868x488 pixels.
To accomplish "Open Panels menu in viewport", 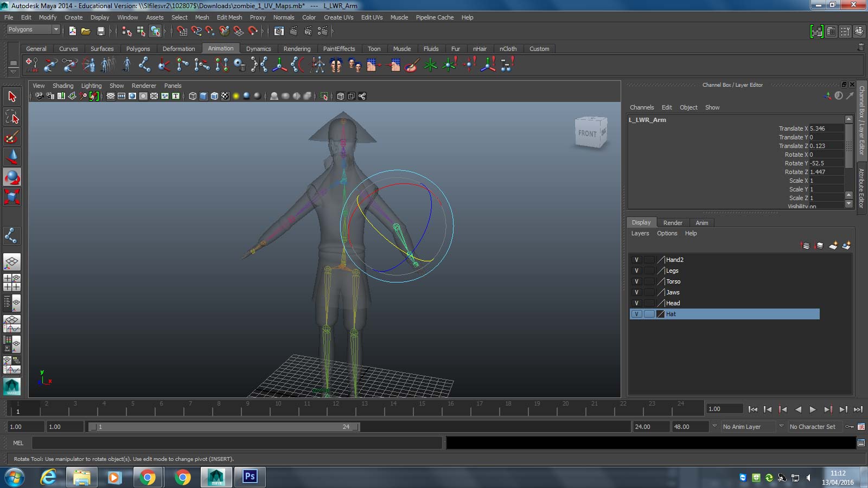I will (x=173, y=86).
